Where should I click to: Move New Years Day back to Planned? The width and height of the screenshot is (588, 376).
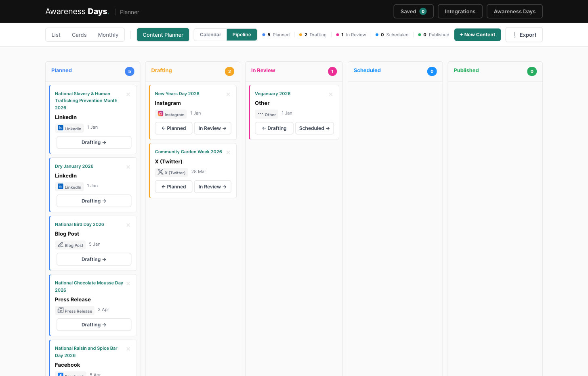(174, 128)
